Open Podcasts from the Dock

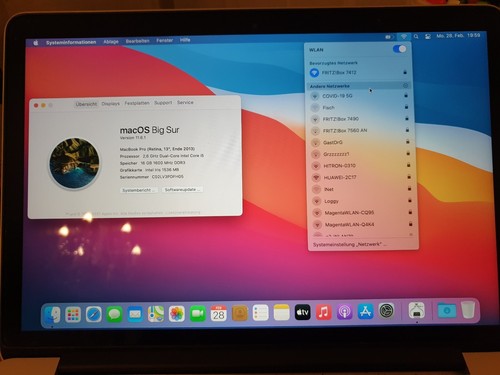[344, 312]
